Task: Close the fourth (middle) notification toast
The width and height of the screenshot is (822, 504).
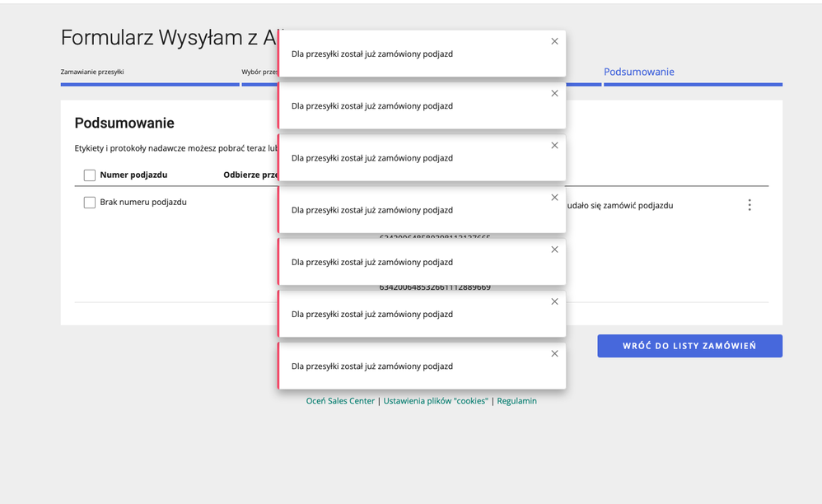Action: (x=554, y=198)
